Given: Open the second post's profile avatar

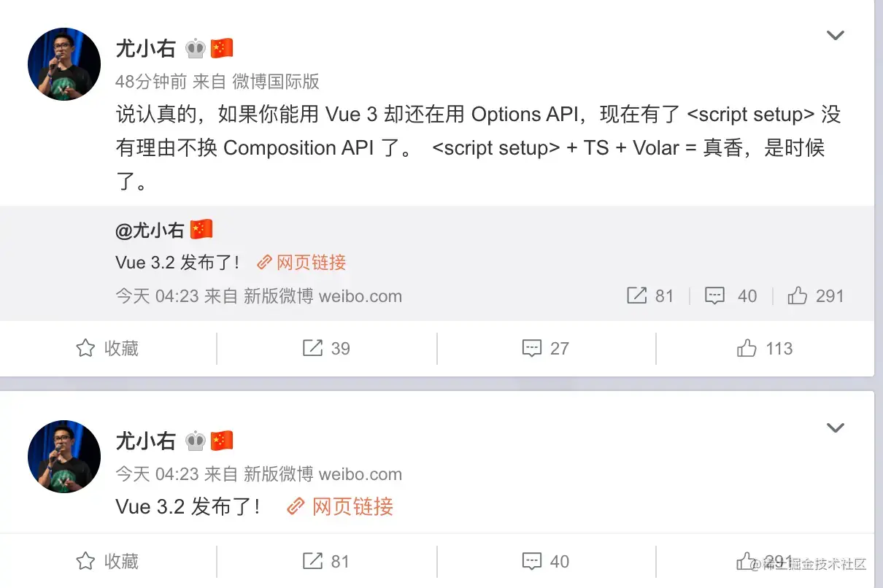Looking at the screenshot, I should coord(64,456).
